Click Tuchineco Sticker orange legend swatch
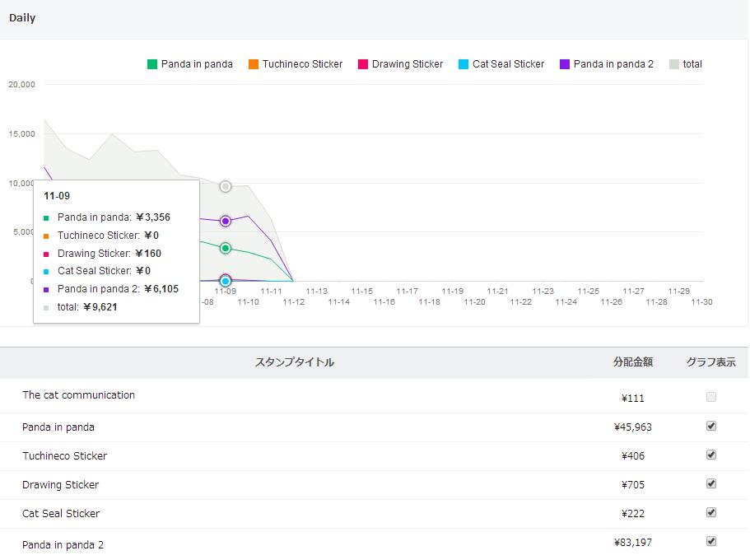 tap(254, 64)
